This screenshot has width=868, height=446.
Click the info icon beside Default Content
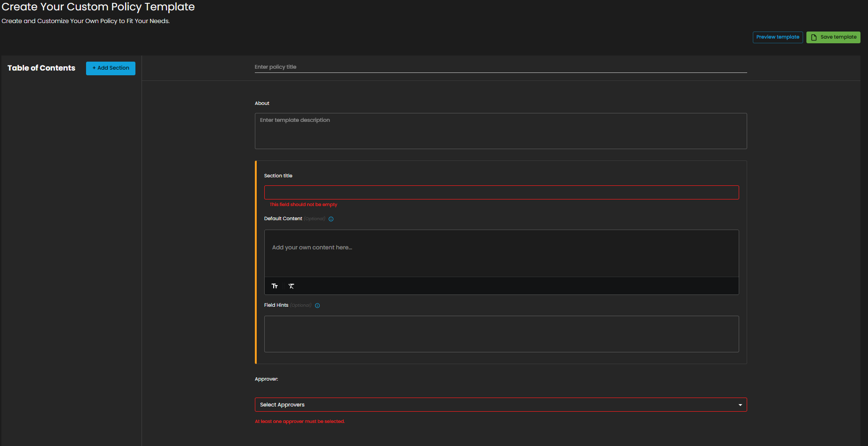click(x=331, y=219)
